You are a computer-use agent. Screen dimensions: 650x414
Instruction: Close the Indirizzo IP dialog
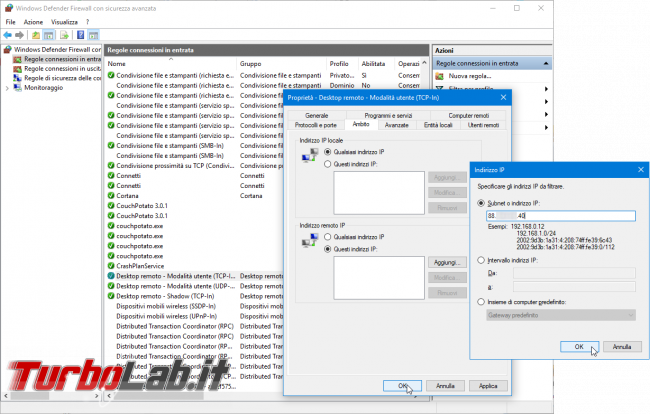point(640,169)
